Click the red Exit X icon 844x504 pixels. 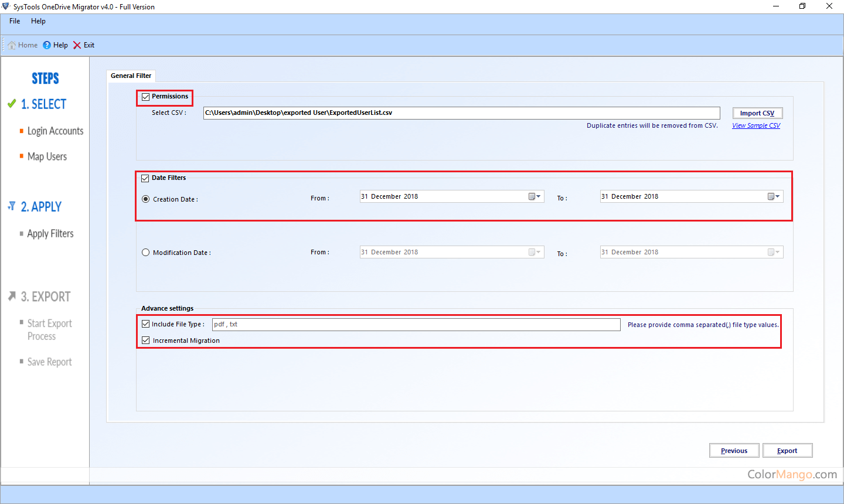77,45
